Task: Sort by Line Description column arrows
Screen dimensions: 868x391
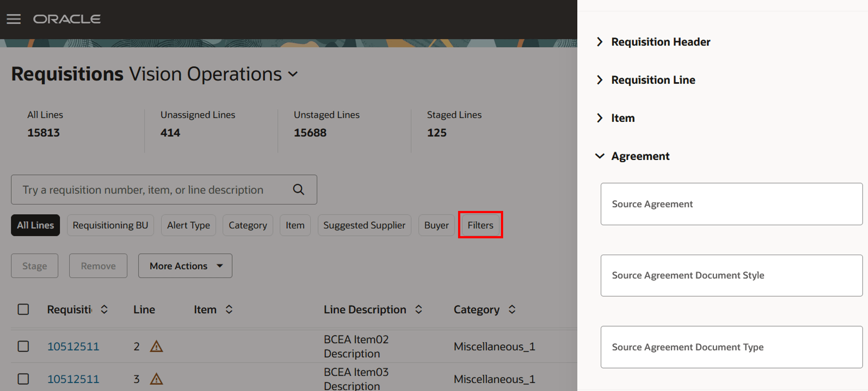Action: coord(418,309)
